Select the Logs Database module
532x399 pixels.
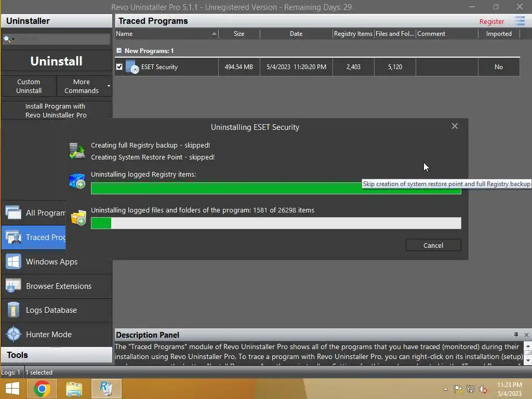click(57, 310)
